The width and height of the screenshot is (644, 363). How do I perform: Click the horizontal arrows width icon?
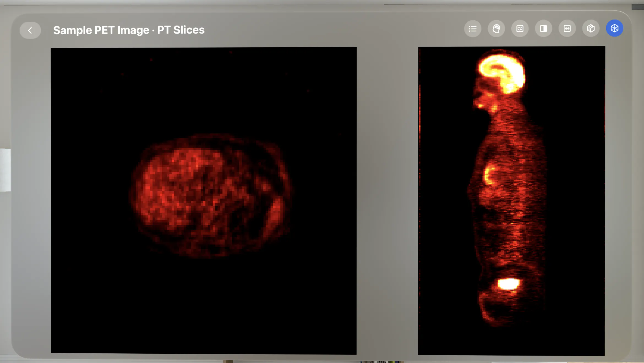click(567, 29)
